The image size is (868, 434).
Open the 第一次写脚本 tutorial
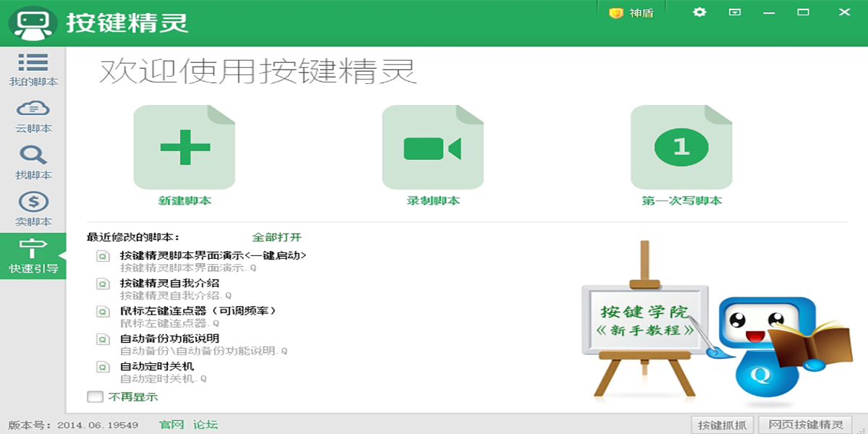(681, 148)
